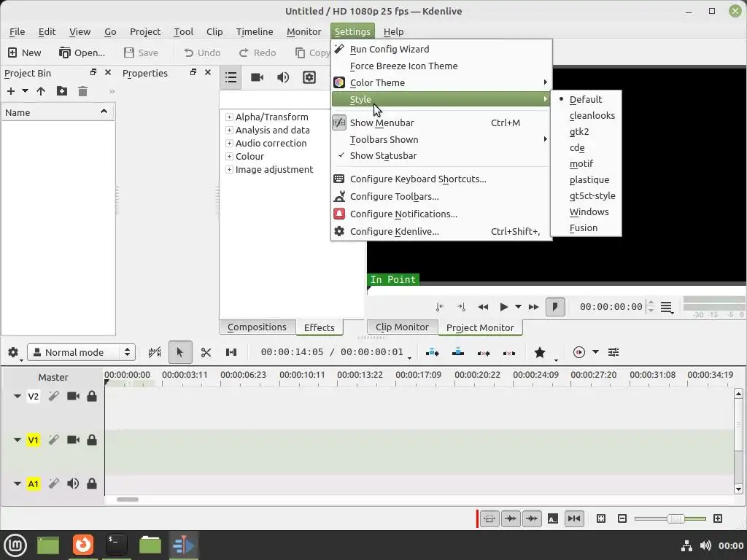This screenshot has width=747, height=560.
Task: Click the monitor Play button
Action: pyautogui.click(x=503, y=307)
